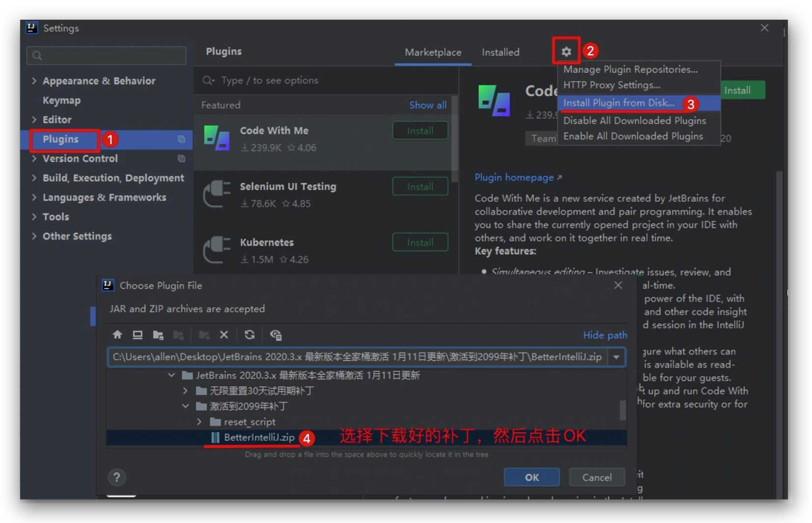Click the search icon in plugin search field
The height and width of the screenshot is (523, 812).
[209, 80]
